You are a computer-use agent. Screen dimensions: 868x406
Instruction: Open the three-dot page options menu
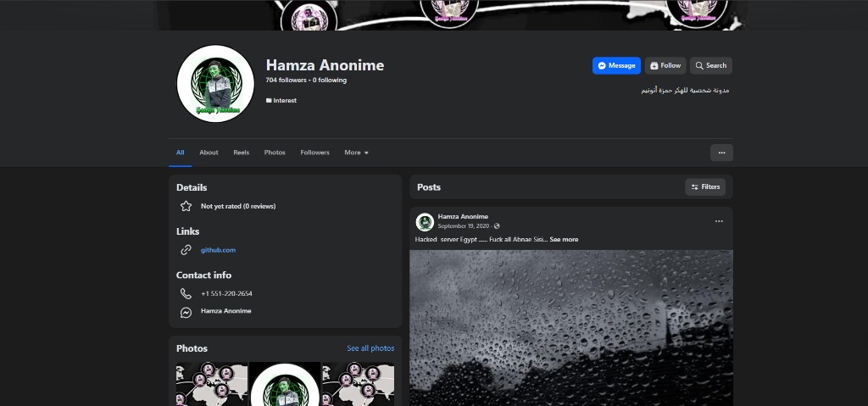(x=722, y=153)
